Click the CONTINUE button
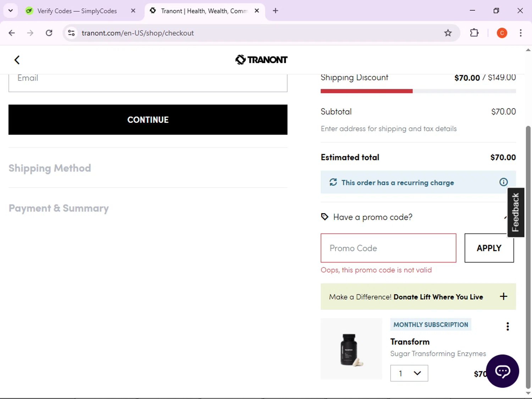 pyautogui.click(x=148, y=120)
